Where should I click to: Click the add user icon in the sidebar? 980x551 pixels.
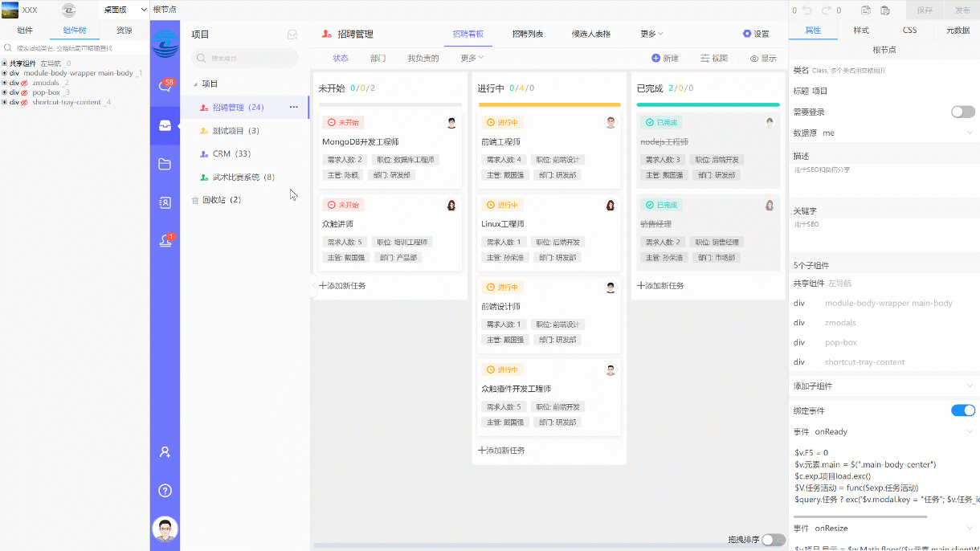click(165, 452)
